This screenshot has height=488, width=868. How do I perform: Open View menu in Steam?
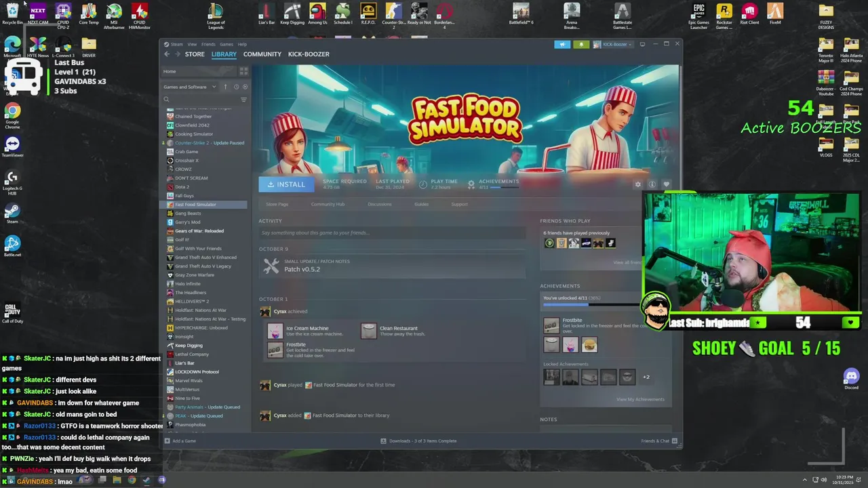pyautogui.click(x=192, y=44)
